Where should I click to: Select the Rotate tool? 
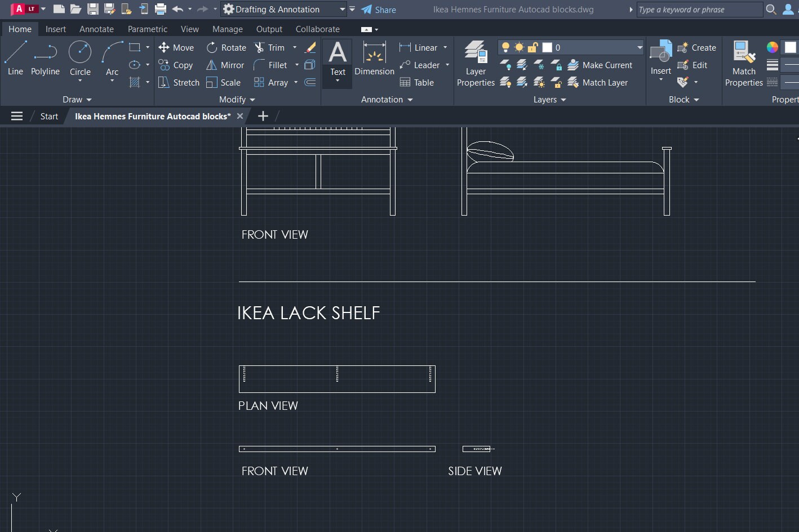pyautogui.click(x=226, y=47)
